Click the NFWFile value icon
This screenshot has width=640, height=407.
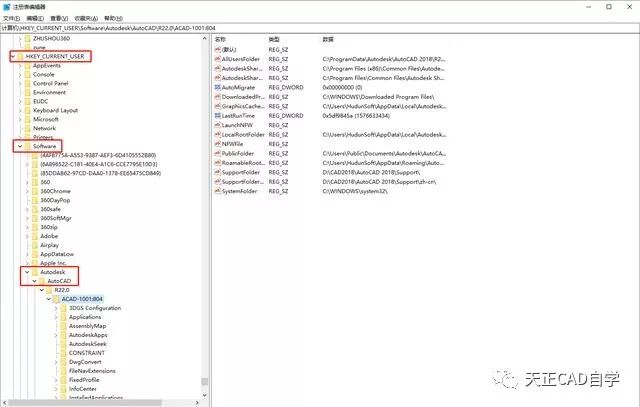pos(218,144)
